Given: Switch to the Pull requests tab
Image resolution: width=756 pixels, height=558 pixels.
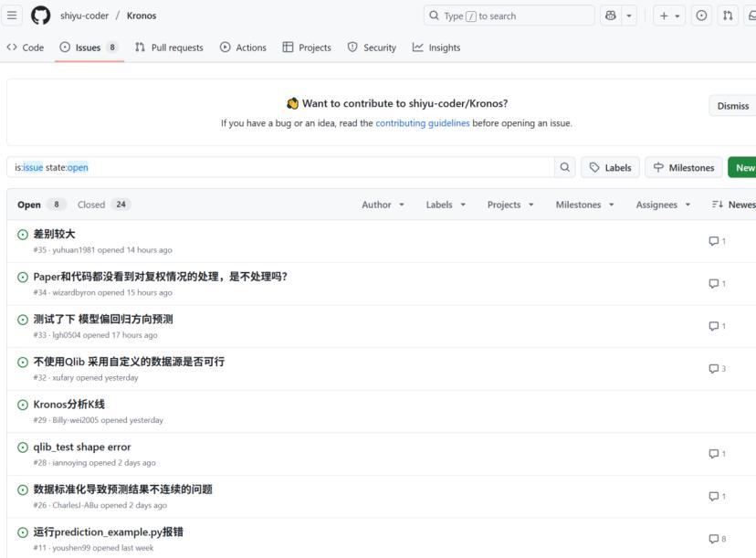Looking at the screenshot, I should (169, 47).
